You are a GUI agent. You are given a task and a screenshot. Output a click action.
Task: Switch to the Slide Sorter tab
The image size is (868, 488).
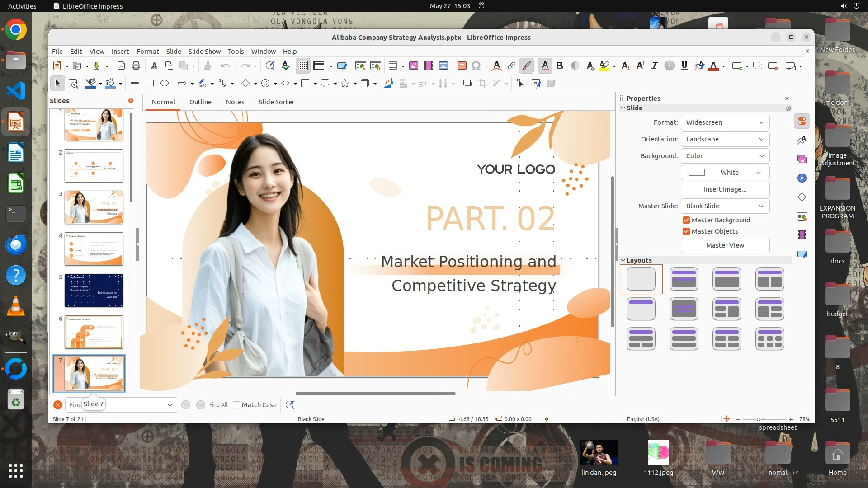pyautogui.click(x=276, y=102)
